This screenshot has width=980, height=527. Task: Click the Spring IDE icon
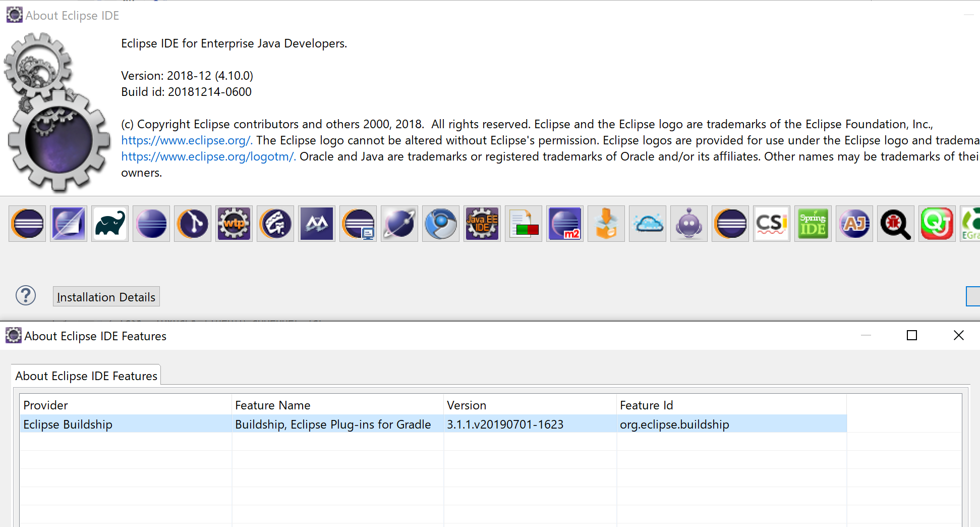pyautogui.click(x=813, y=224)
